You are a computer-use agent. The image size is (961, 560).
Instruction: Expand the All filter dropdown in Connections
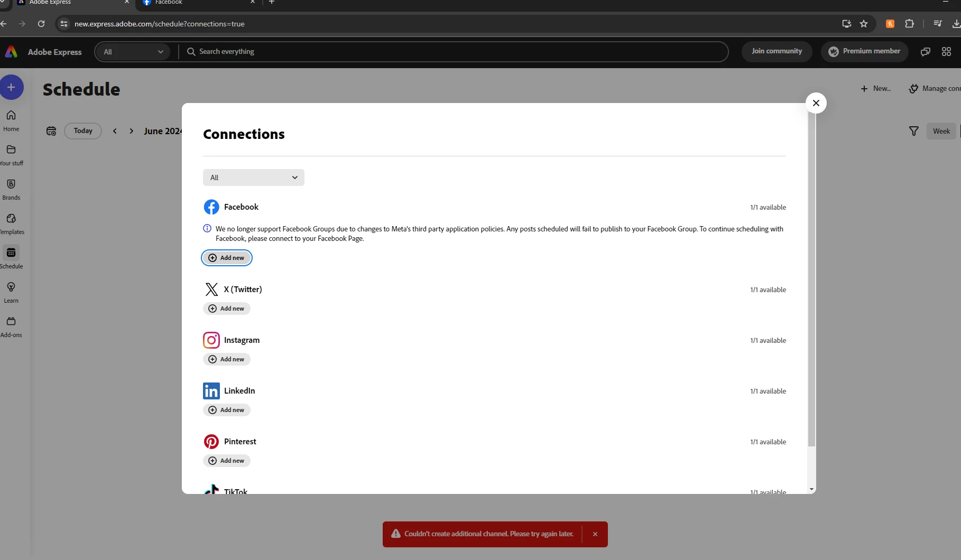[254, 178]
